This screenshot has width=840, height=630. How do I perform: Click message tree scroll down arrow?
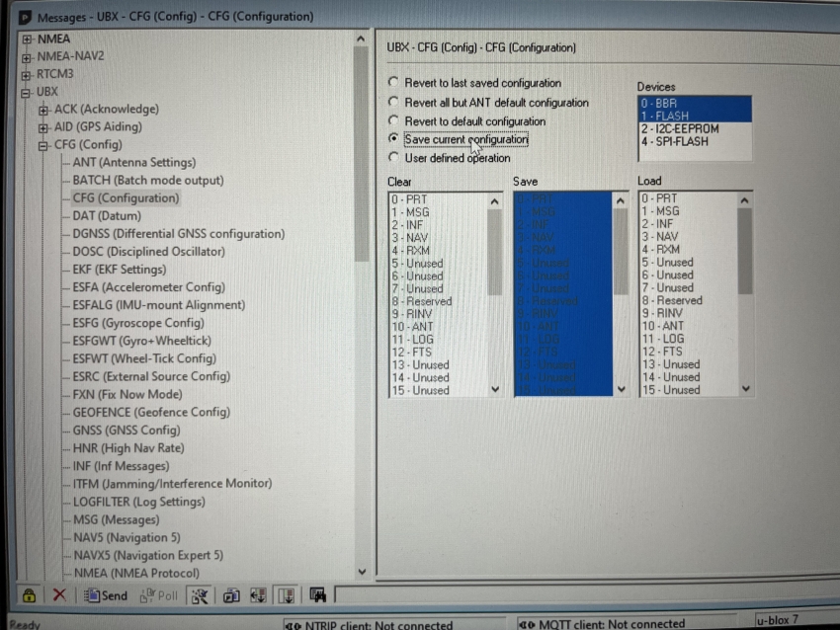[362, 572]
